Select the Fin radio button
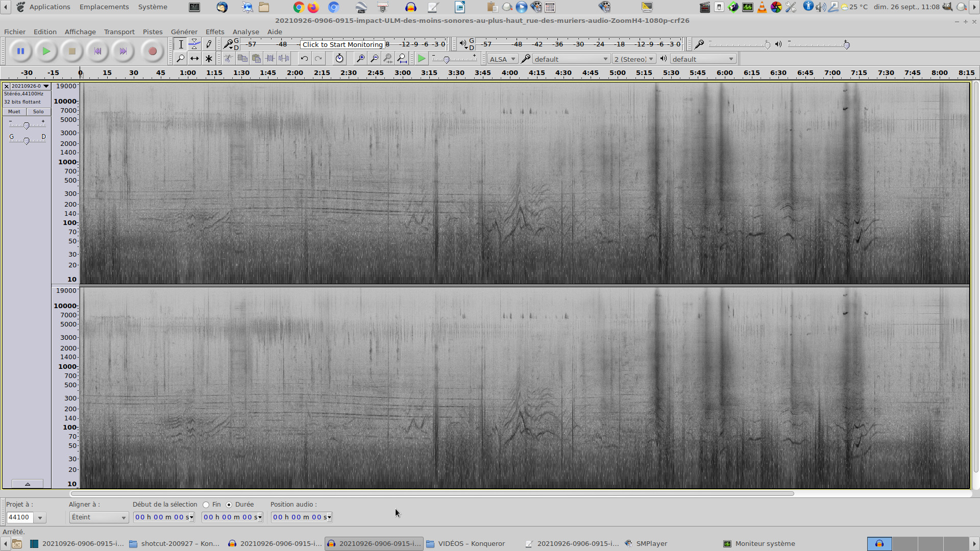This screenshot has height=551, width=980. (206, 505)
